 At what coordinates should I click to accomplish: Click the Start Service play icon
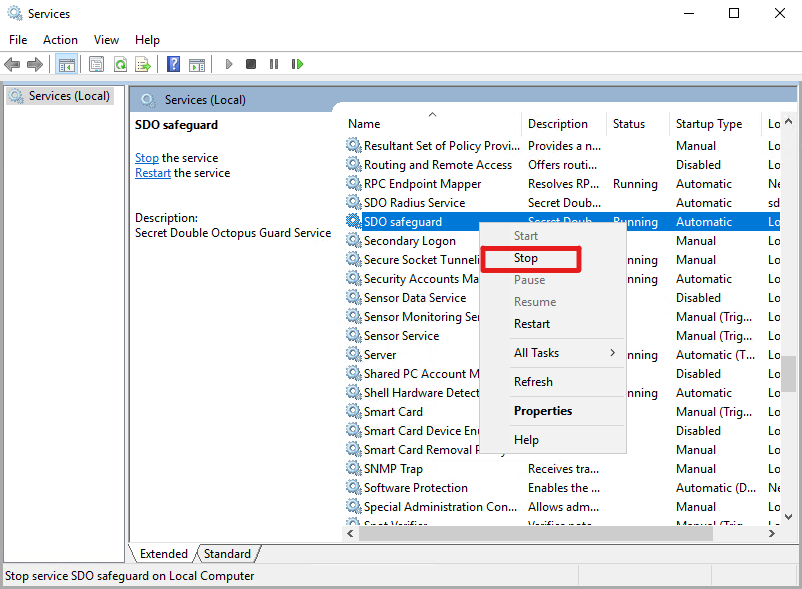click(x=229, y=64)
